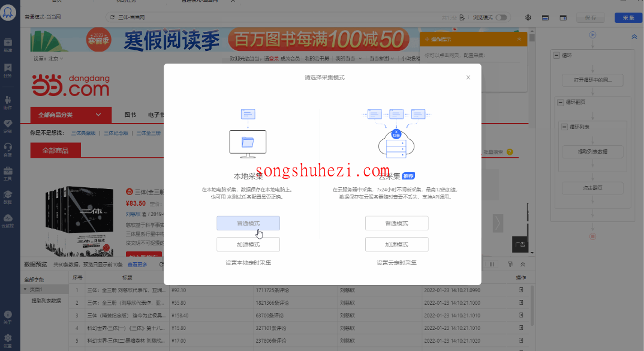Click the octopus avatar logo at the sidebar top
This screenshot has height=351, width=644.
click(8, 12)
